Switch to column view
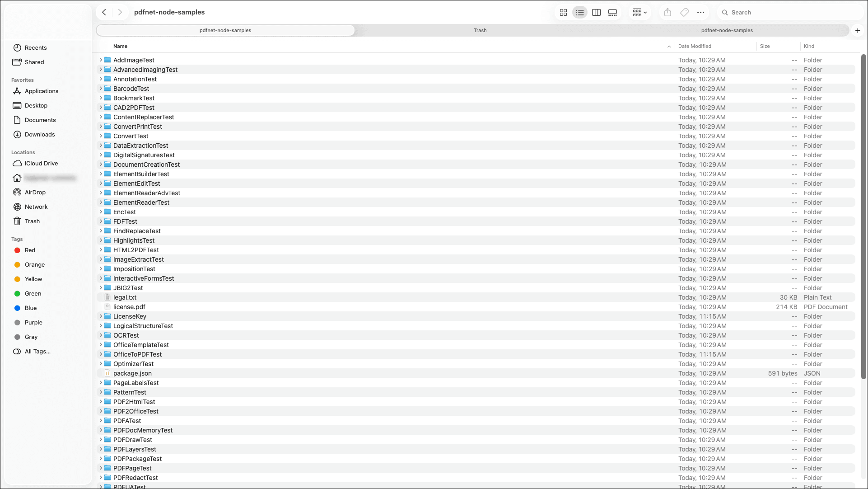This screenshot has height=489, width=868. pyautogui.click(x=596, y=13)
